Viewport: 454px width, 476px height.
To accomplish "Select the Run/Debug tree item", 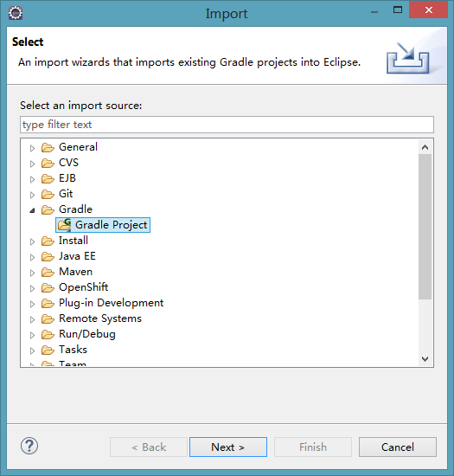I will click(x=87, y=334).
